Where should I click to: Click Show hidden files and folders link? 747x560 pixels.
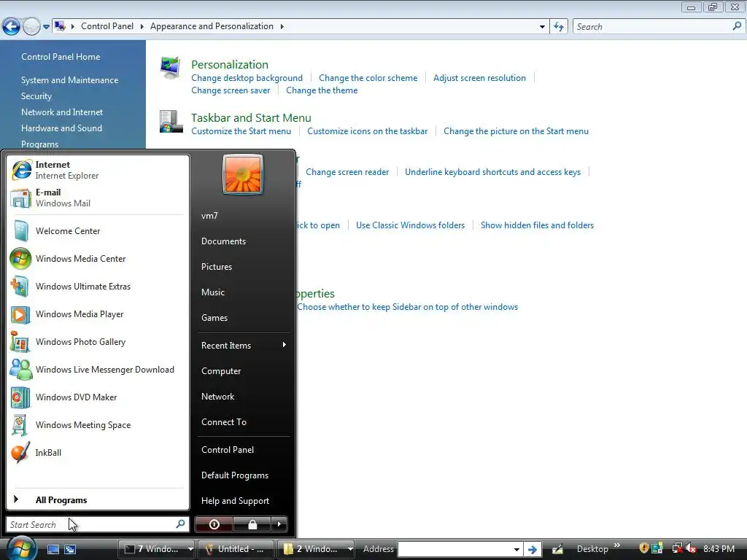point(537,225)
